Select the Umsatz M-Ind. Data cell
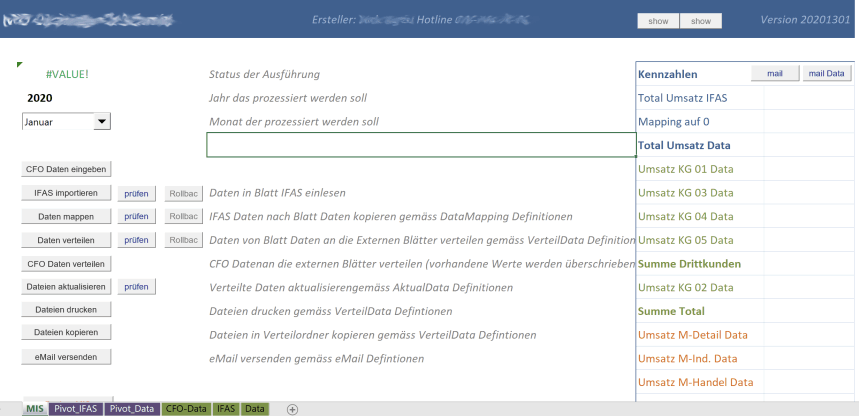Image resolution: width=859 pixels, height=416 pixels. [700, 358]
